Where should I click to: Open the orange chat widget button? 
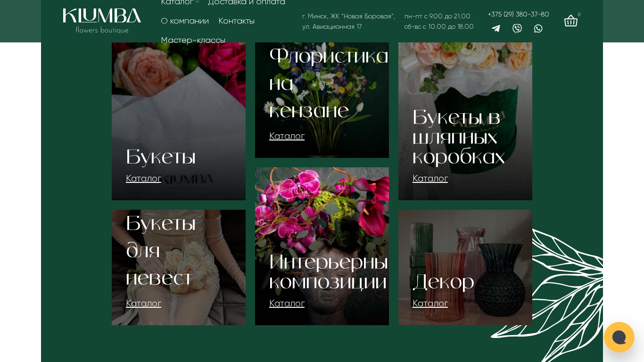click(x=619, y=337)
